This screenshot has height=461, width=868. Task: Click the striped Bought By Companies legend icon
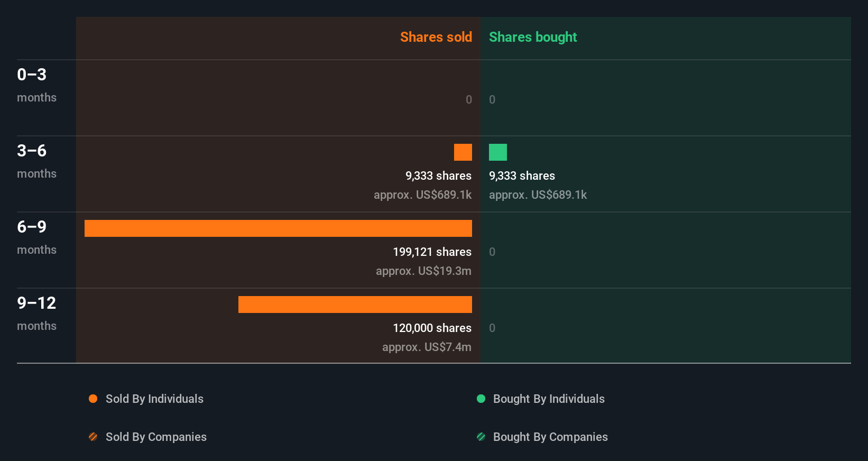[481, 437]
